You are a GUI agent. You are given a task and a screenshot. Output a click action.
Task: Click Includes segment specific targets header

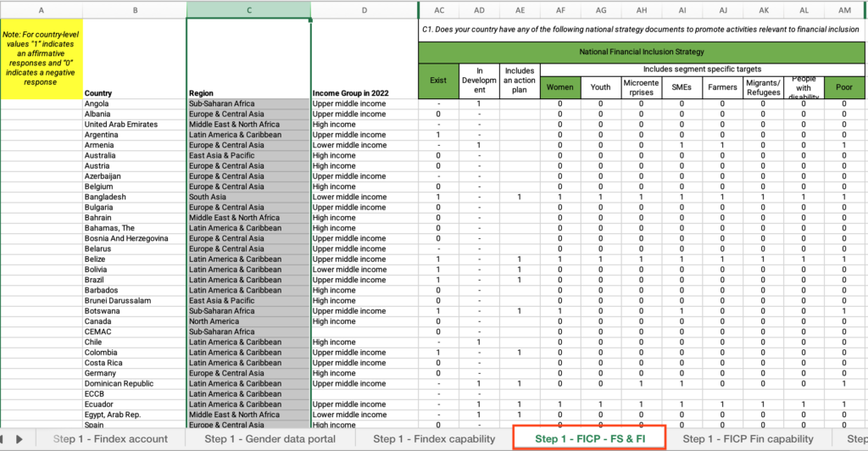coord(703,70)
